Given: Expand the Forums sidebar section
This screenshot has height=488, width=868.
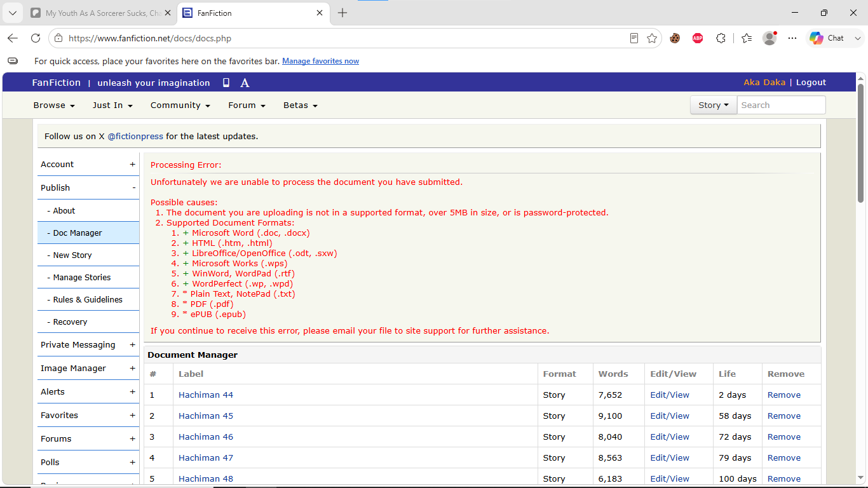Looking at the screenshot, I should (x=88, y=439).
